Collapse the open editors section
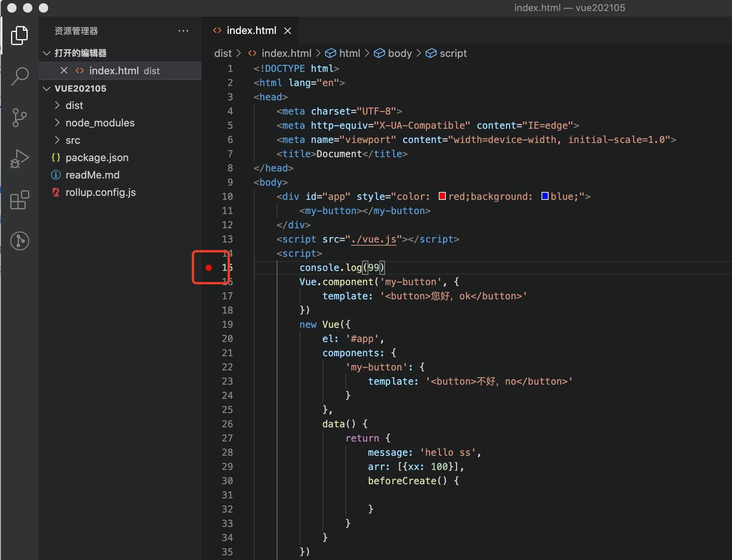This screenshot has height=560, width=732. click(46, 53)
